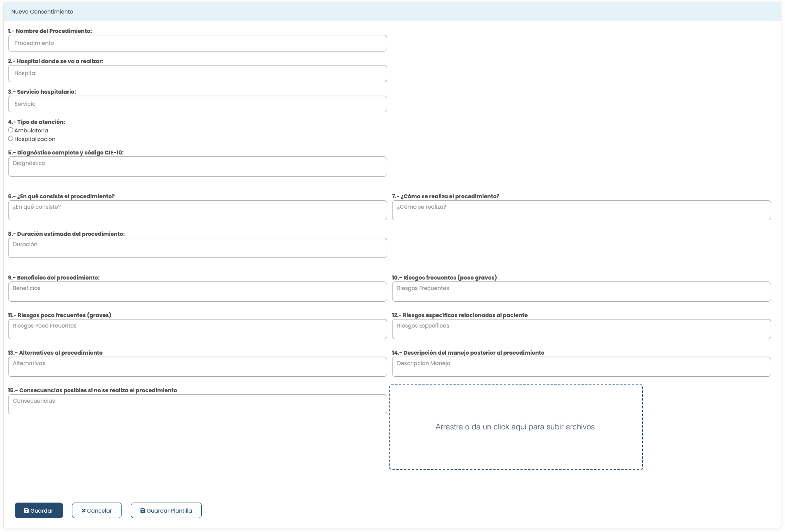Click the '1.- Nombre del Procedimiento' label
Viewport: 785px width, 532px height.
(50, 31)
